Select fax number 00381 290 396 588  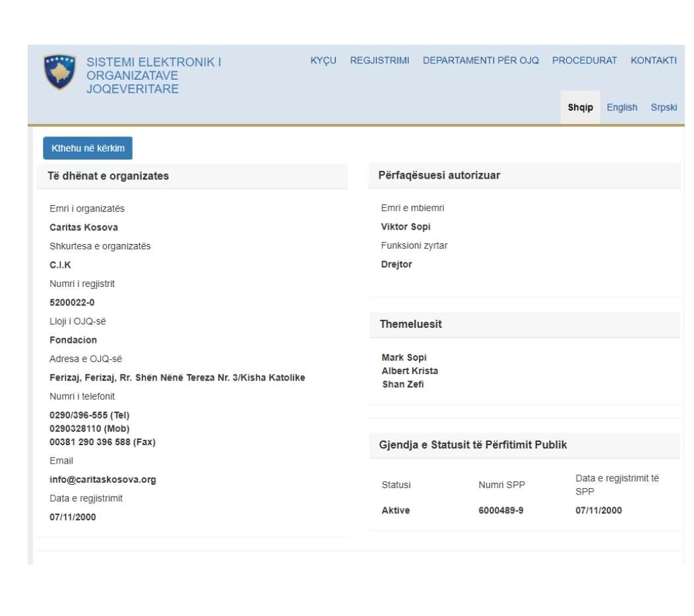(102, 442)
